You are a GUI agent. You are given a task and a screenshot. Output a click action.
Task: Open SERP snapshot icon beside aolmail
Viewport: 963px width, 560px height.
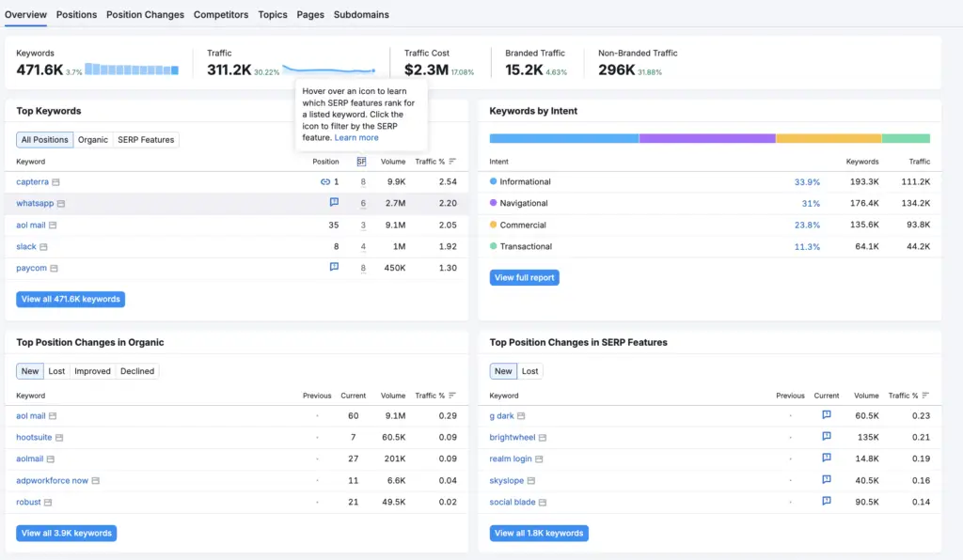click(51, 459)
